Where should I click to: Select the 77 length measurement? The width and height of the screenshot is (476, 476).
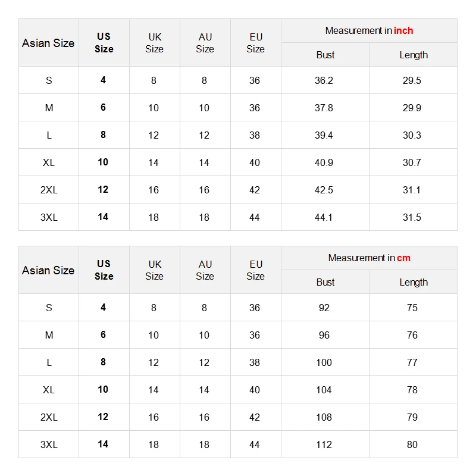click(x=412, y=362)
